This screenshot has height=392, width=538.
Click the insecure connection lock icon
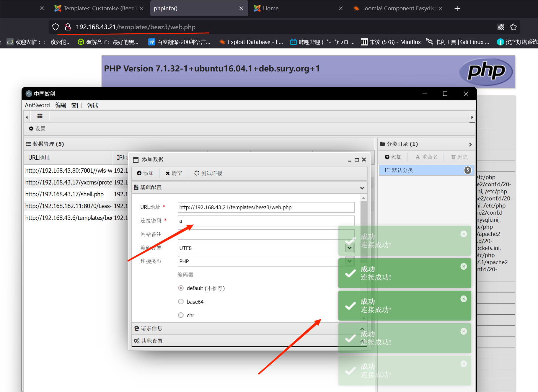pyautogui.click(x=68, y=27)
